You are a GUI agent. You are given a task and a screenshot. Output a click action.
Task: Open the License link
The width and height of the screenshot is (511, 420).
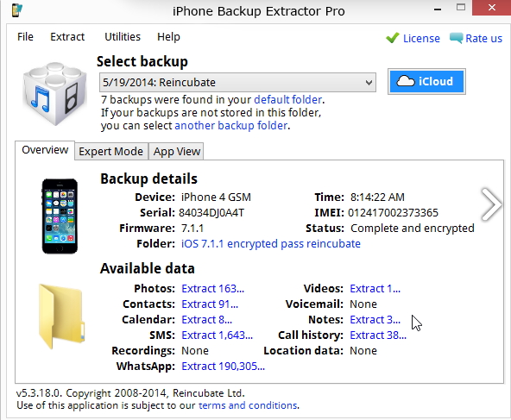[421, 39]
